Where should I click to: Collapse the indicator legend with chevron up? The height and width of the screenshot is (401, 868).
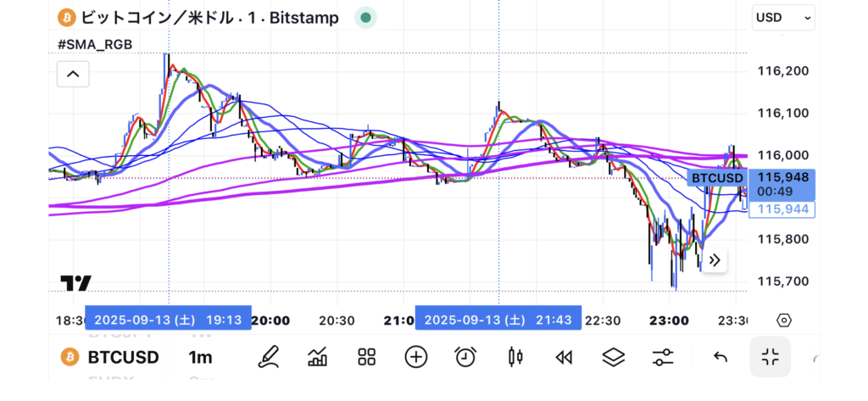73,75
